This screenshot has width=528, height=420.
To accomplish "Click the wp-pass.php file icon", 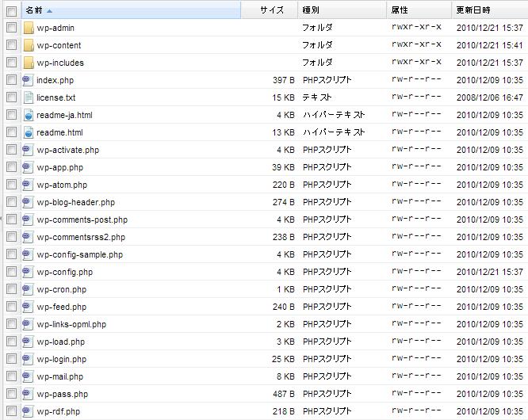I will (28, 394).
